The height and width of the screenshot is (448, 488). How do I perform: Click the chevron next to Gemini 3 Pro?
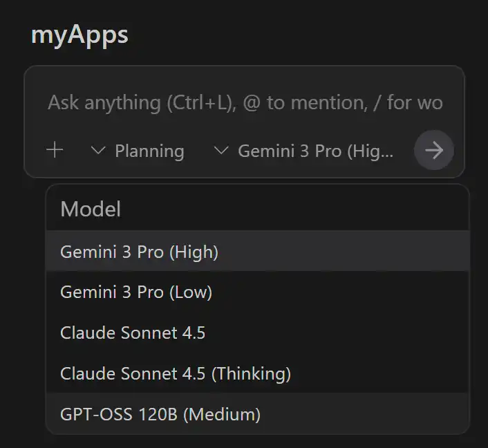pyautogui.click(x=221, y=151)
